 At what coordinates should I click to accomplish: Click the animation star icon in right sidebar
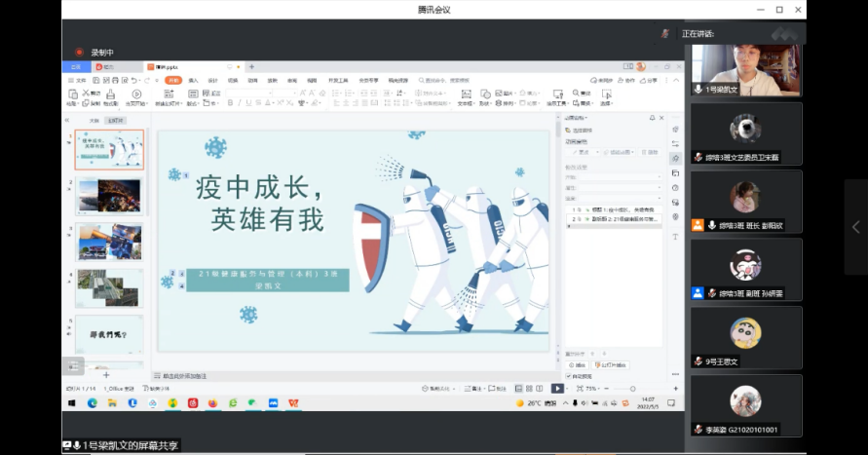tap(675, 158)
